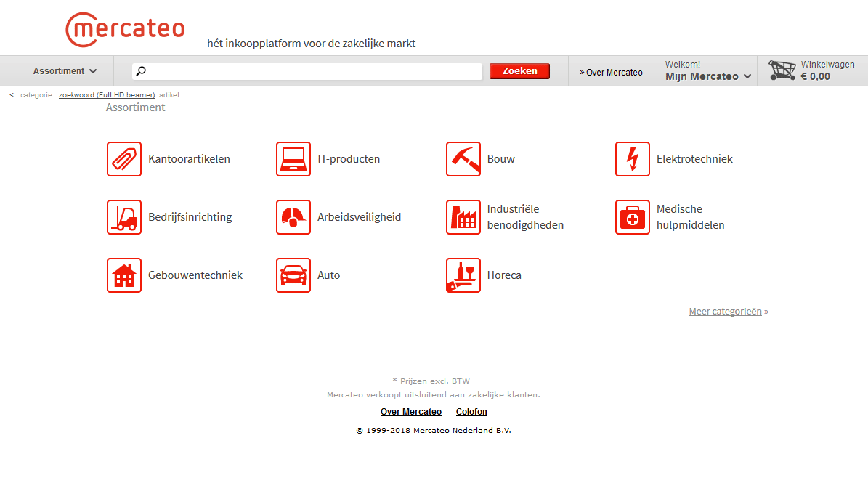This screenshot has width=868, height=491.
Task: Choose the Arbeidsveiligheid helmet icon
Action: pos(293,217)
